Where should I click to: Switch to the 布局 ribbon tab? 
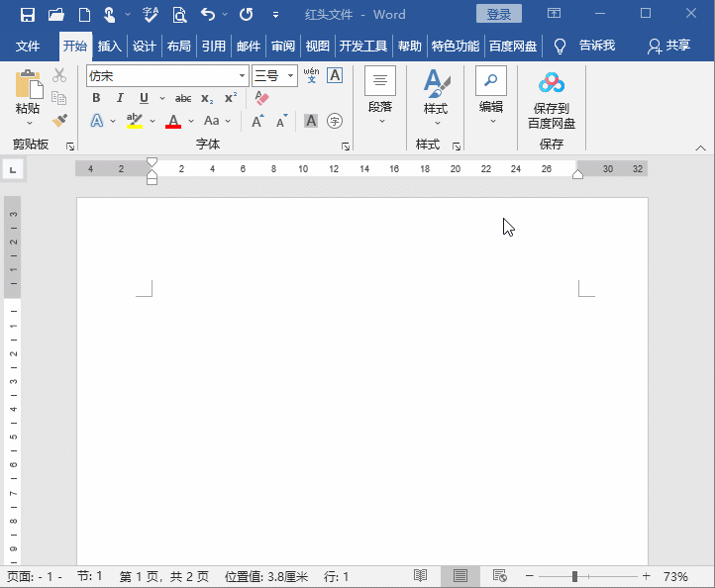179,46
